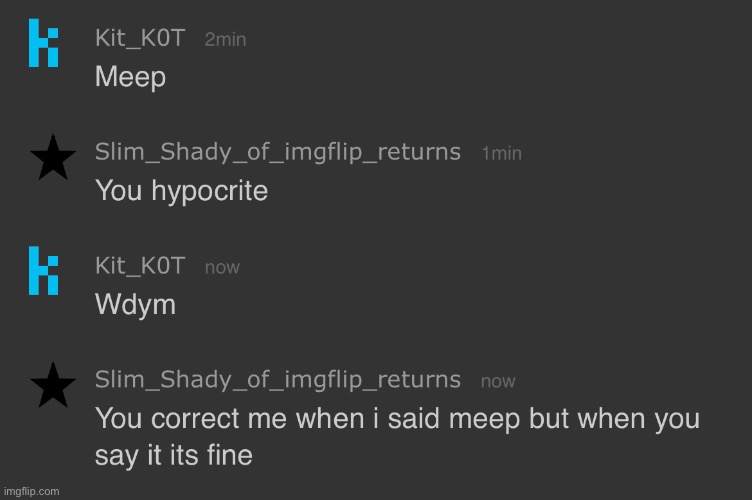Image resolution: width=752 pixels, height=500 pixels.
Task: Select the "Wdym" message text
Action: point(135,304)
